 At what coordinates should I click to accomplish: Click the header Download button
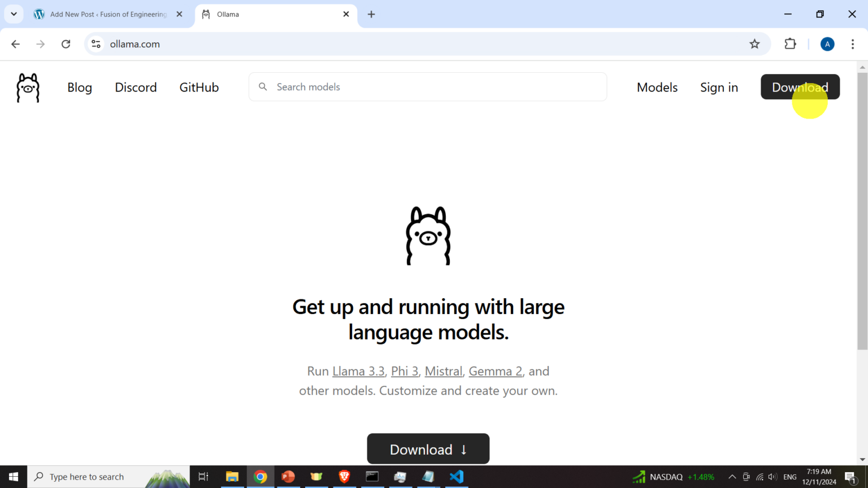800,87
